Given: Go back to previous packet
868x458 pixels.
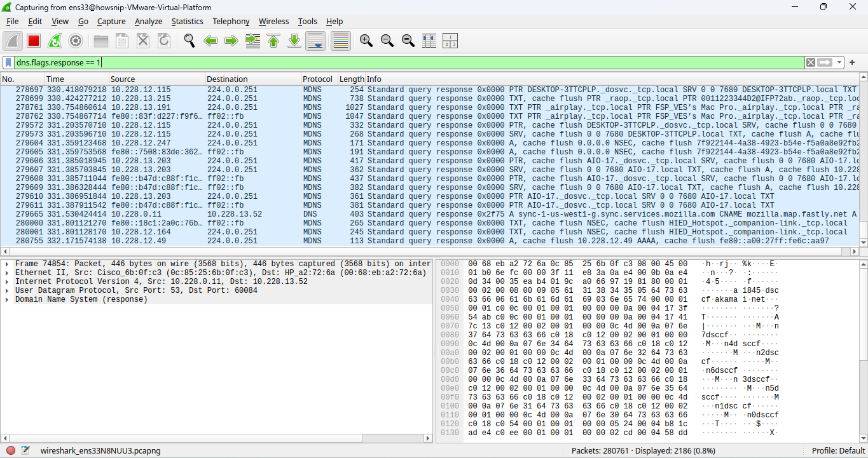Looking at the screenshot, I should click(210, 41).
